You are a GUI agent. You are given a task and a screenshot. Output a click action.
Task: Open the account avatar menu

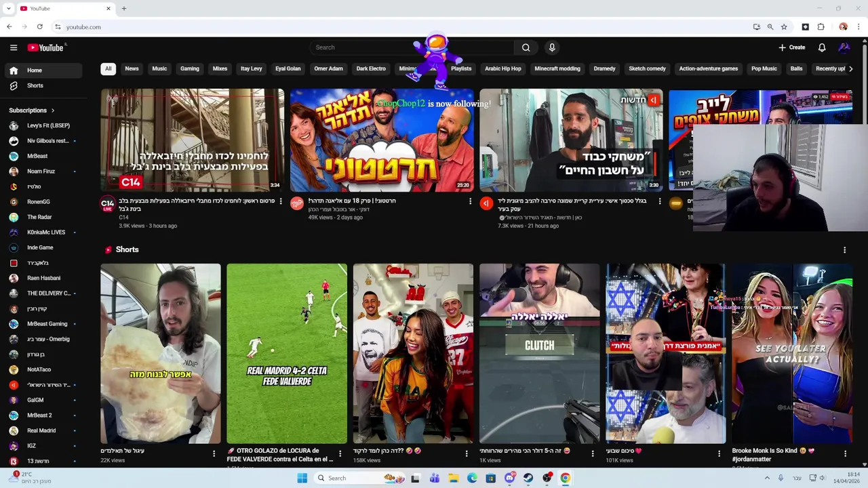[x=844, y=47]
